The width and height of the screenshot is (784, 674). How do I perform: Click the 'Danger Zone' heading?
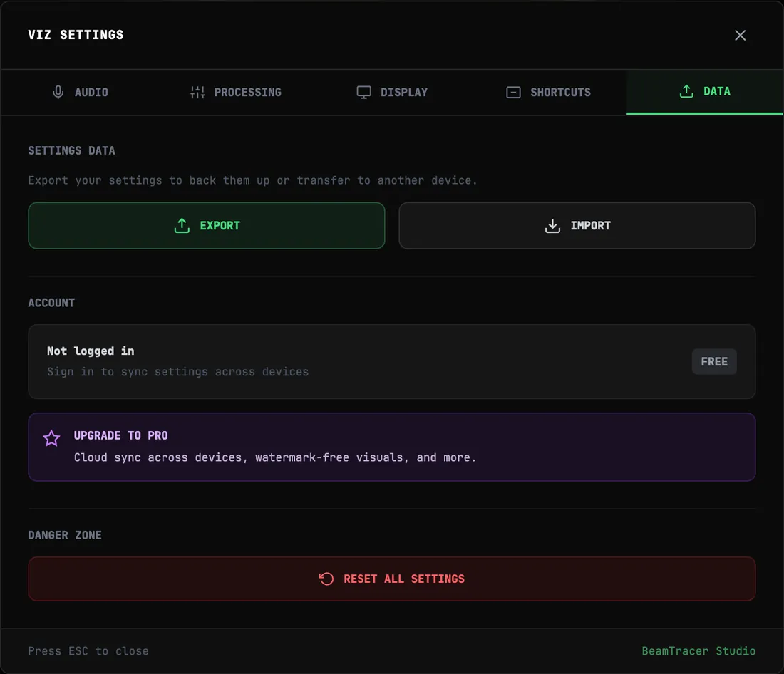click(x=65, y=535)
